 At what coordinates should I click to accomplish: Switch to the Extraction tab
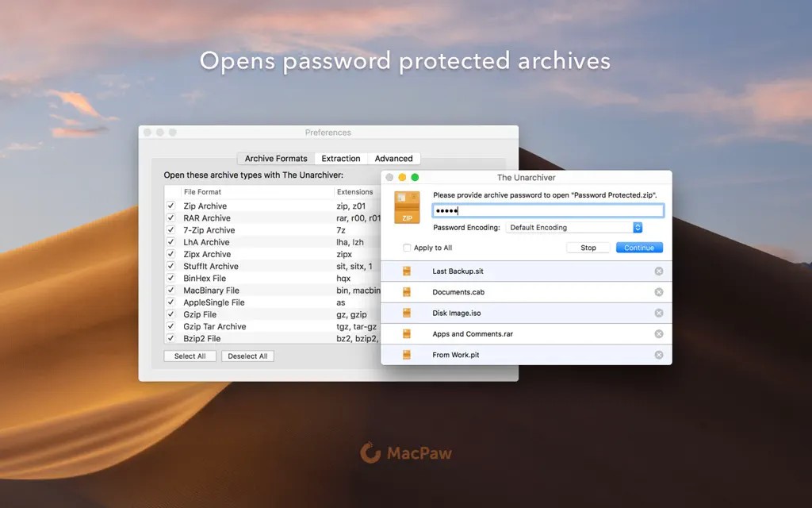[341, 159]
